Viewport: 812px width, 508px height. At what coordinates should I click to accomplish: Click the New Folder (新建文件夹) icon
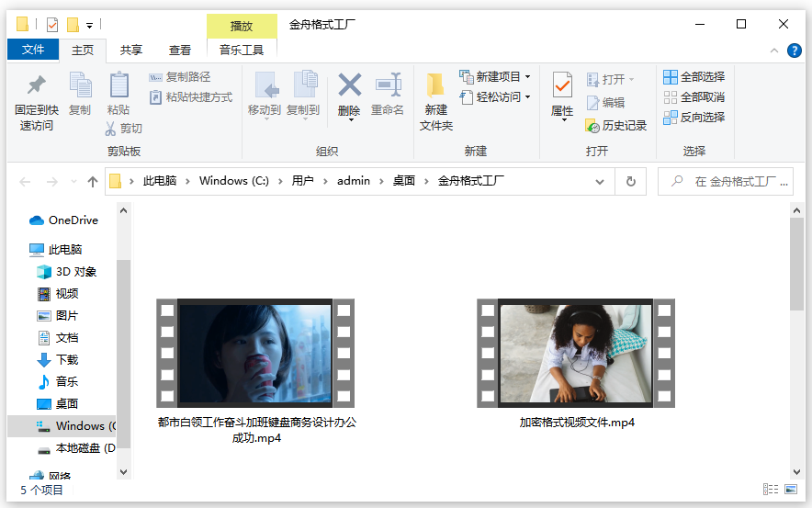(435, 85)
